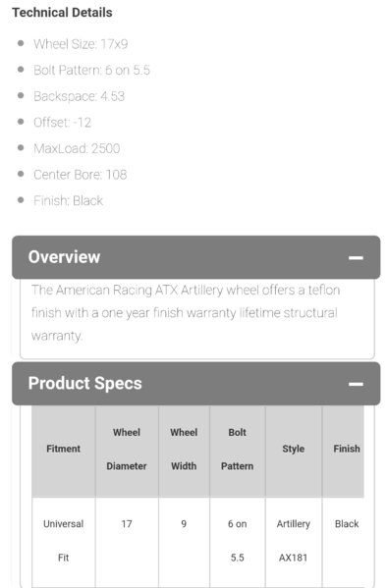Collapse Product Specs using minus icon
The height and width of the screenshot is (588, 387).
click(356, 384)
